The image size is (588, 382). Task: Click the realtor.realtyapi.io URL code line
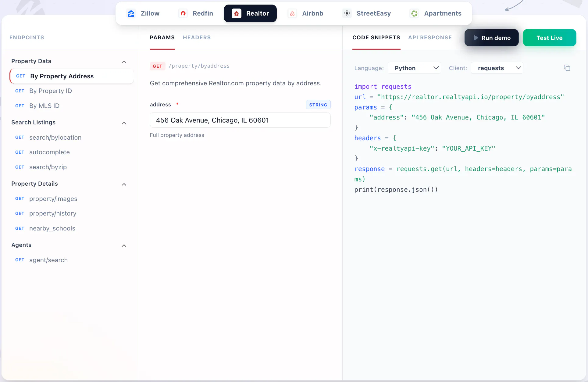[459, 97]
